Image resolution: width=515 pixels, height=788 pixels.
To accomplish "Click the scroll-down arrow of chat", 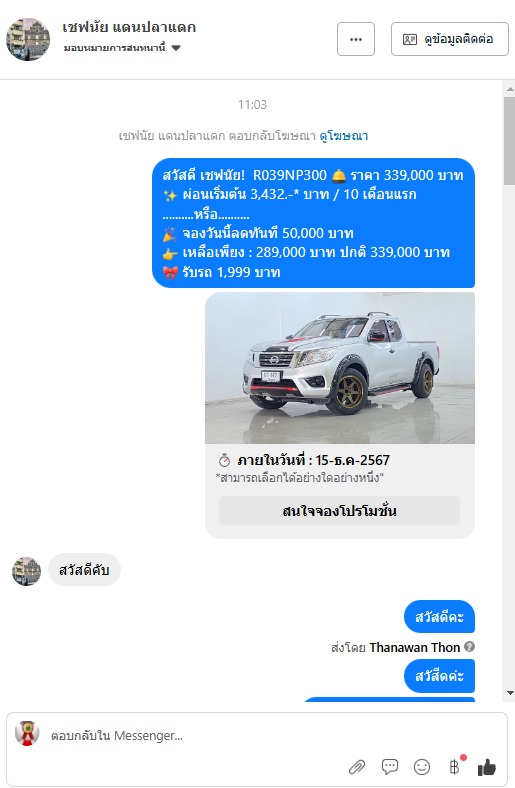I will click(510, 693).
